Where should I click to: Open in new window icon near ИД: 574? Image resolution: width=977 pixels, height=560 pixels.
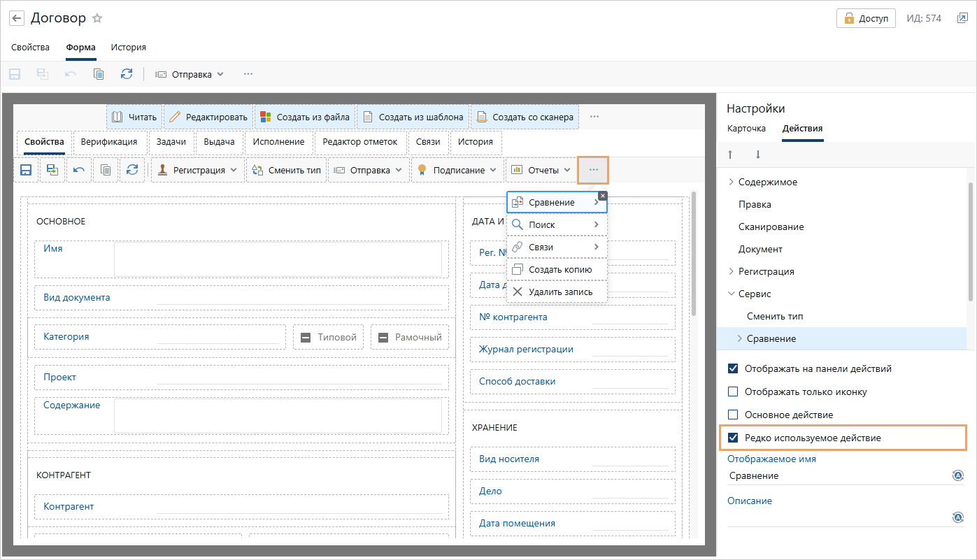pos(962,19)
